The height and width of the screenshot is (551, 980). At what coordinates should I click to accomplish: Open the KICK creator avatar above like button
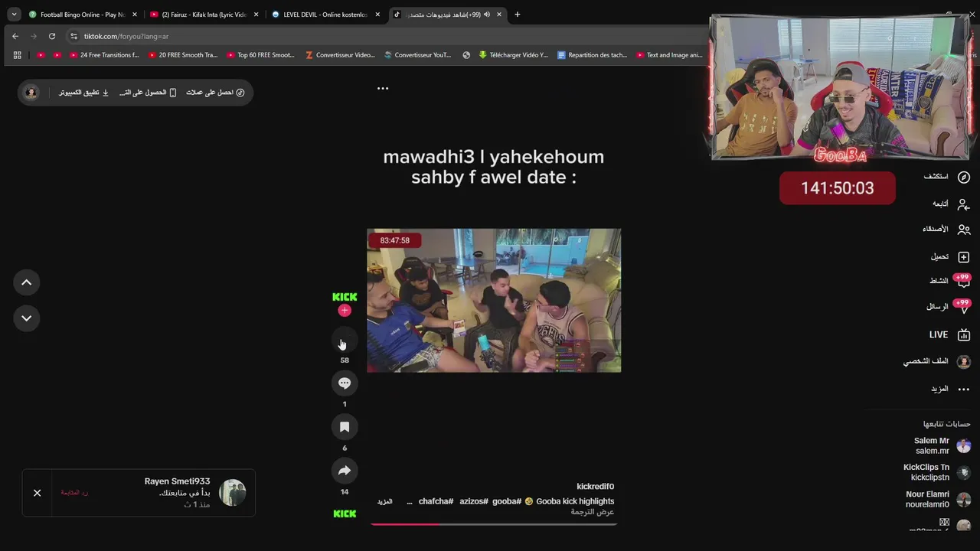click(345, 296)
